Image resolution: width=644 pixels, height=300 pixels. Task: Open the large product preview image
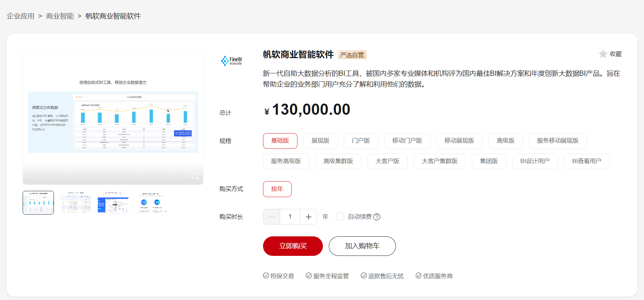[113, 117]
